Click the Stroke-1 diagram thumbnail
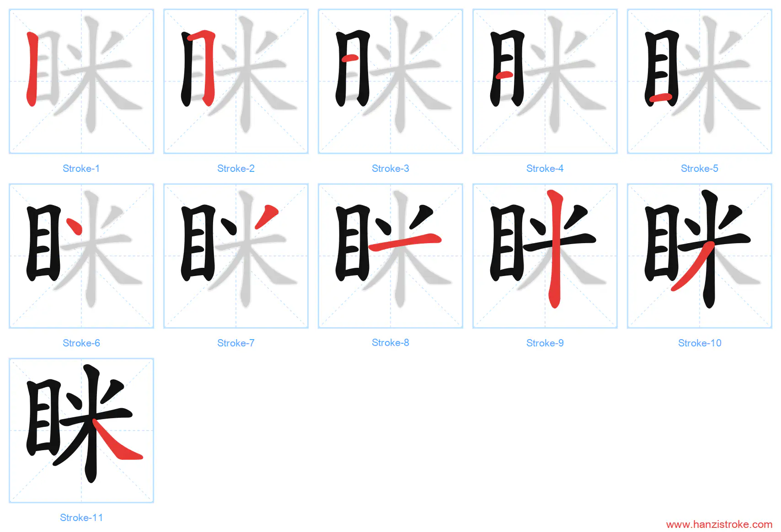 (x=81, y=81)
